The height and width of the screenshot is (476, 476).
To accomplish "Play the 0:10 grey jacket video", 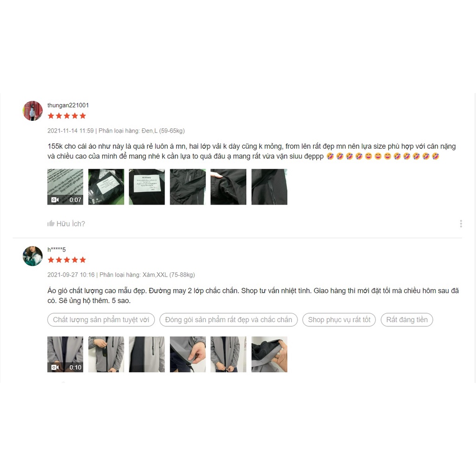I will coord(65,354).
